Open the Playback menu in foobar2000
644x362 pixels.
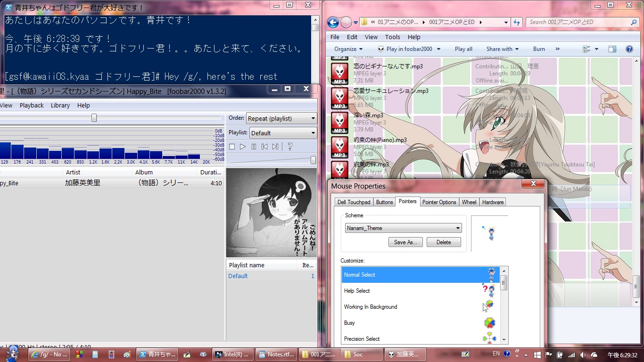click(32, 106)
